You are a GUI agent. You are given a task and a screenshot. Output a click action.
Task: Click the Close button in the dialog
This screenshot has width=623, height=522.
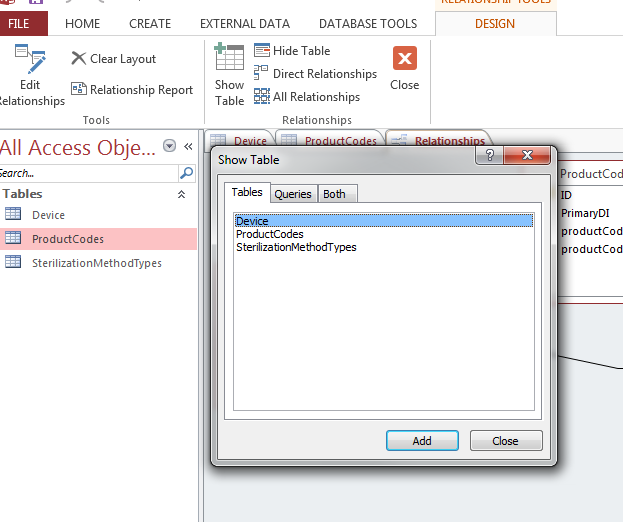click(505, 441)
